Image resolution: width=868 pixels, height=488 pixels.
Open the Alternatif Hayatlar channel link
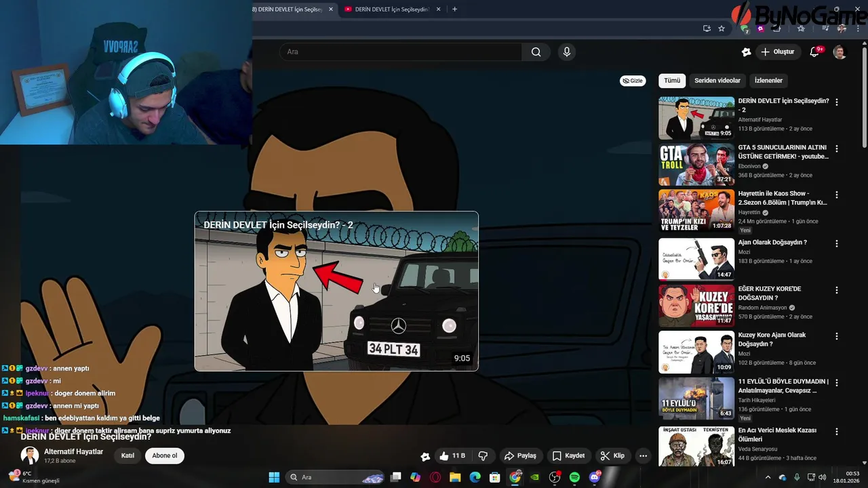tap(73, 452)
